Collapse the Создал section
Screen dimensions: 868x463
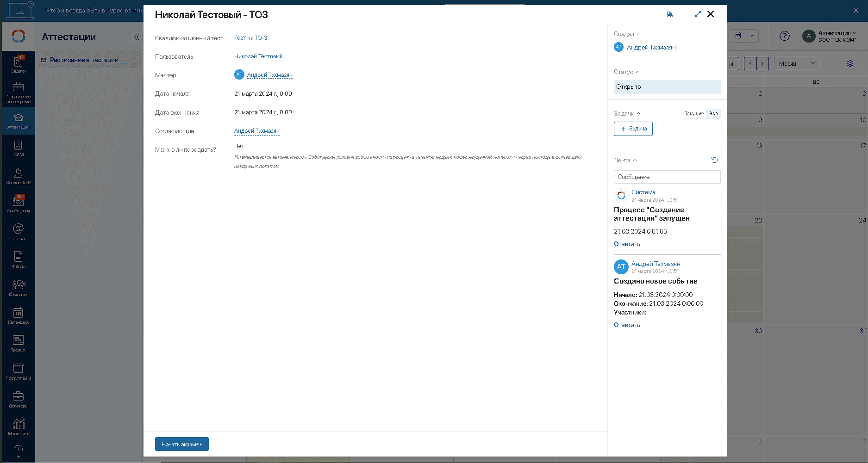[627, 34]
